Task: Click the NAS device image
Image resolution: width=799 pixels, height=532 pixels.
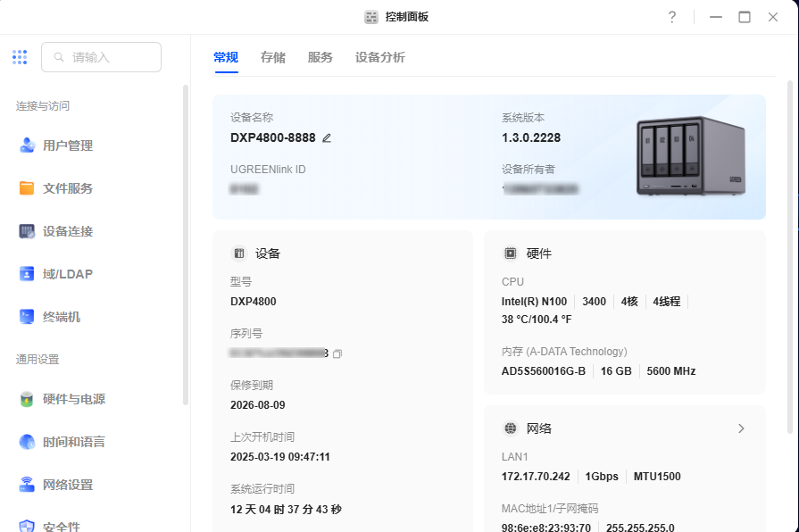Action: coord(692,156)
